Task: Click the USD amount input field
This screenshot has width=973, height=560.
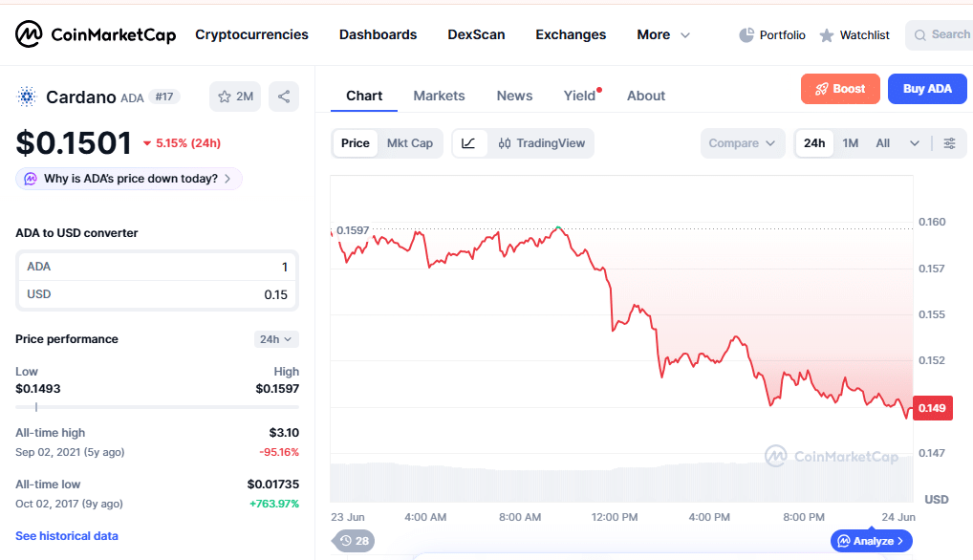Action: tap(157, 294)
